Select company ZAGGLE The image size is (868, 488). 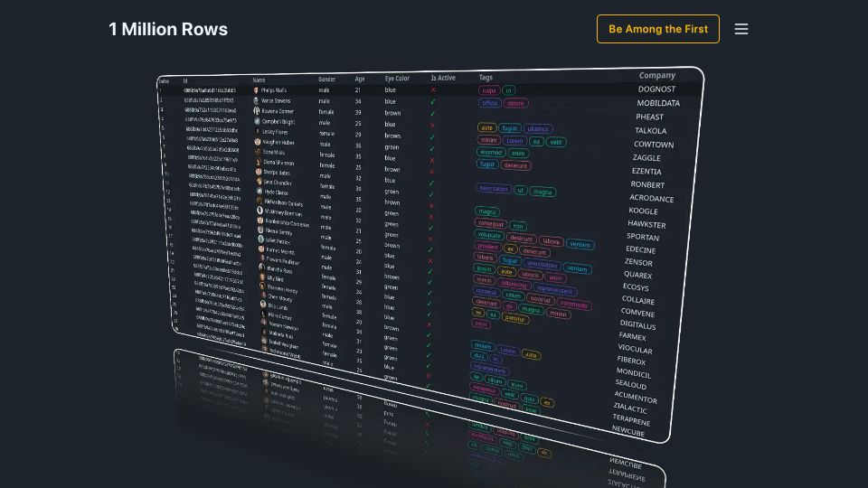pyautogui.click(x=646, y=157)
